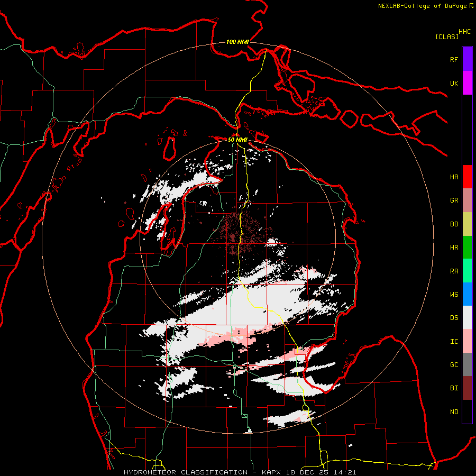Select the BD yellow legend swatch
476x476 pixels.
(467, 224)
